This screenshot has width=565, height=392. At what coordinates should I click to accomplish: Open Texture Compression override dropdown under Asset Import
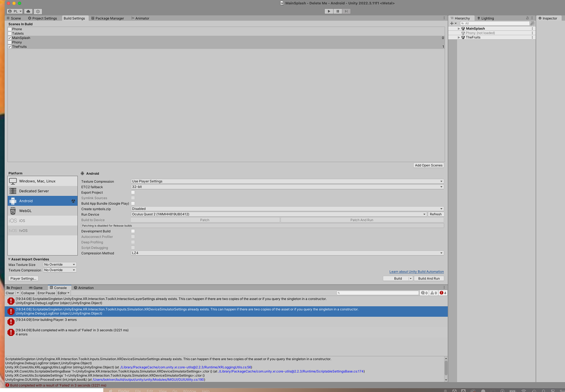(x=60, y=270)
